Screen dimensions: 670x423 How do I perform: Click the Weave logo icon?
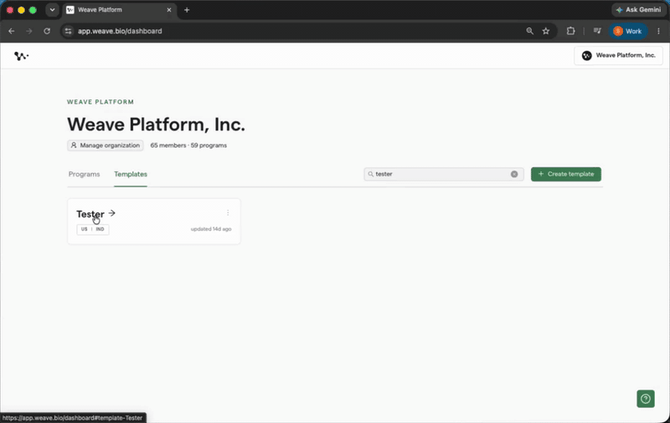pos(21,56)
